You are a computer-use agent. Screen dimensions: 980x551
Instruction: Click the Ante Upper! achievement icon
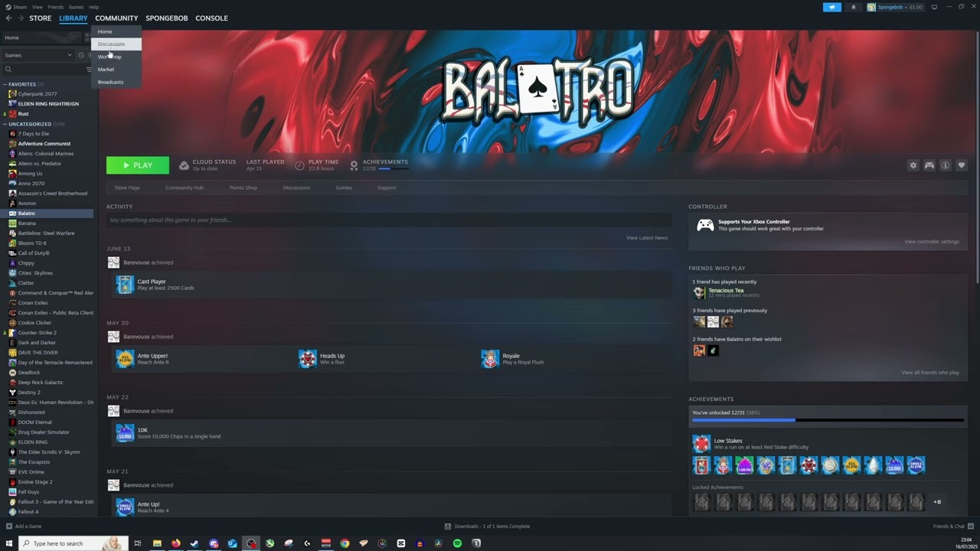pyautogui.click(x=125, y=359)
